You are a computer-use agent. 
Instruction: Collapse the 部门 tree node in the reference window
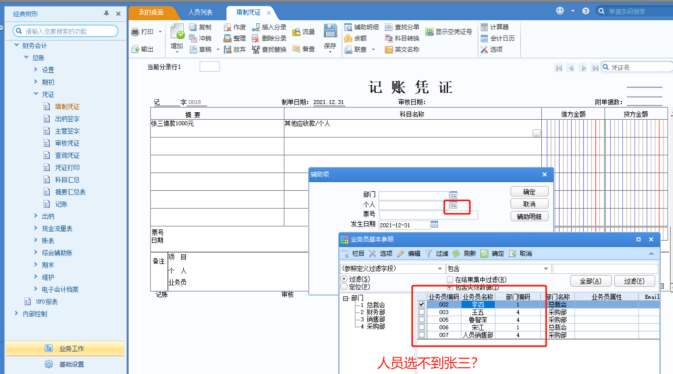345,298
